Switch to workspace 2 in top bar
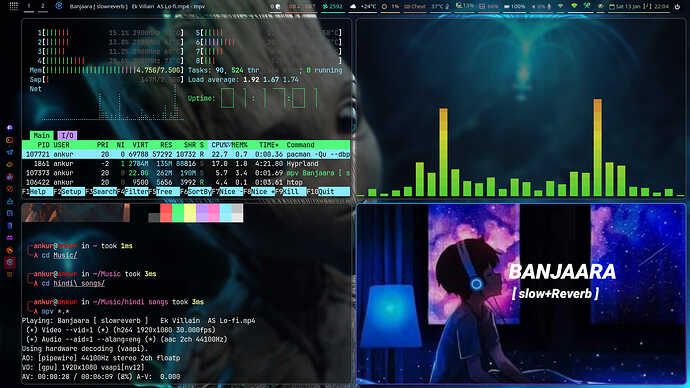 [x=43, y=6]
